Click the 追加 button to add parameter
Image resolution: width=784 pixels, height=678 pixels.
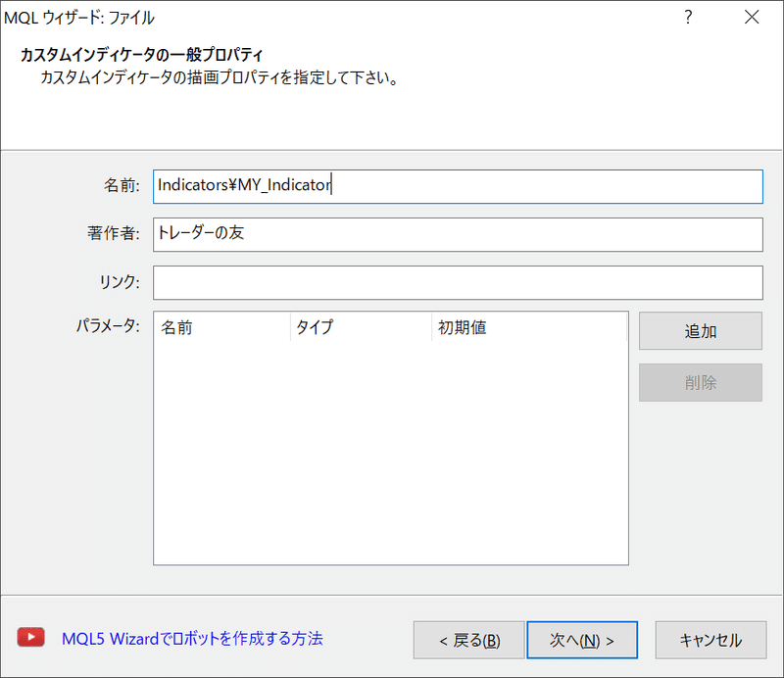(701, 331)
